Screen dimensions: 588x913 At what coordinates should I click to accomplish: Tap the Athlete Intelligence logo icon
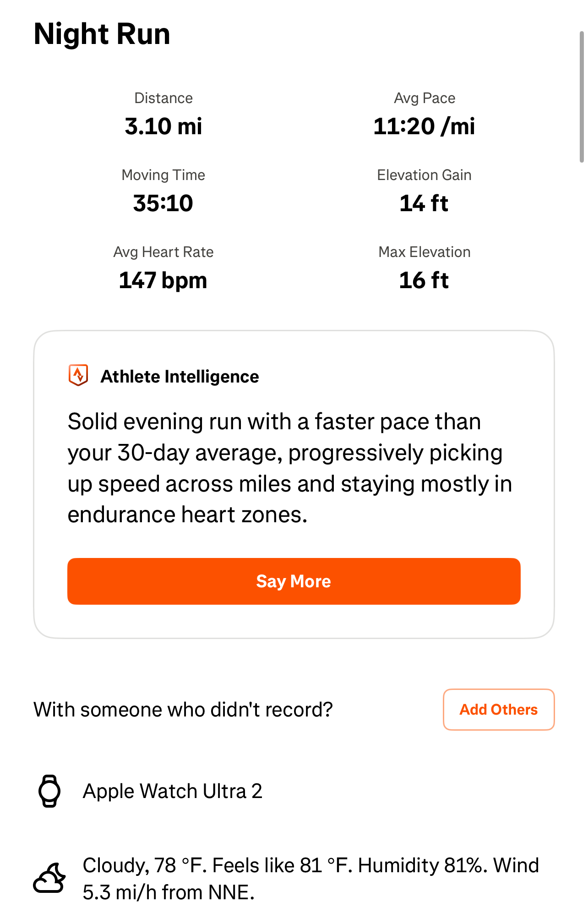(78, 376)
